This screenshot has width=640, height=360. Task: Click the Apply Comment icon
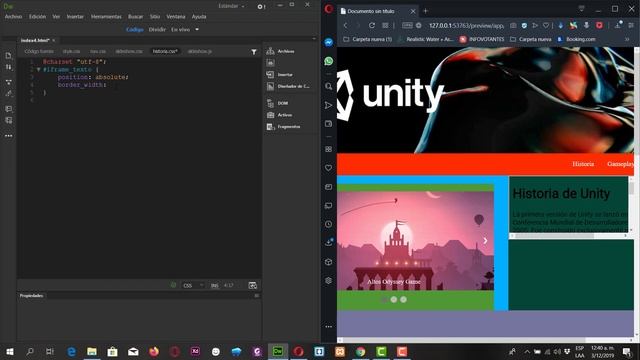[x=9, y=109]
